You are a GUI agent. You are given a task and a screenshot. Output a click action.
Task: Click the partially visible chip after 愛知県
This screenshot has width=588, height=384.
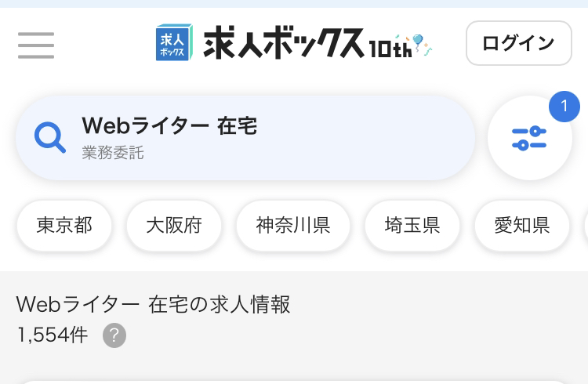click(x=585, y=226)
